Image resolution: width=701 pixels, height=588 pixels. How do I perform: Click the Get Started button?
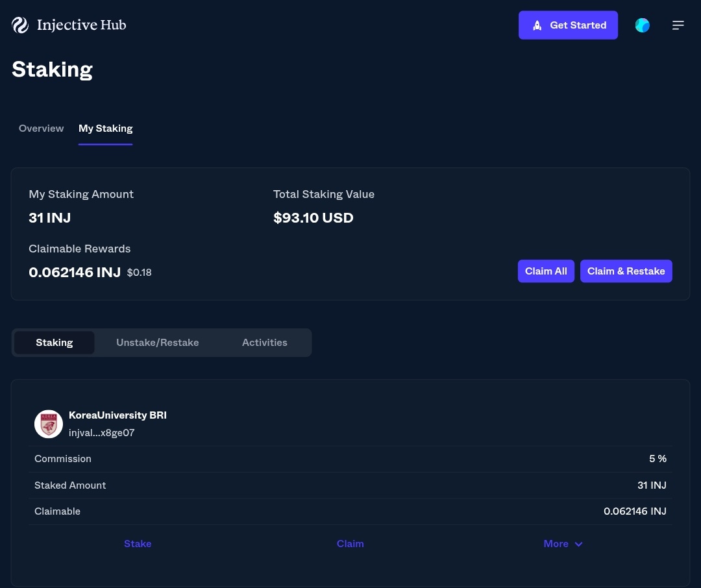pos(568,25)
